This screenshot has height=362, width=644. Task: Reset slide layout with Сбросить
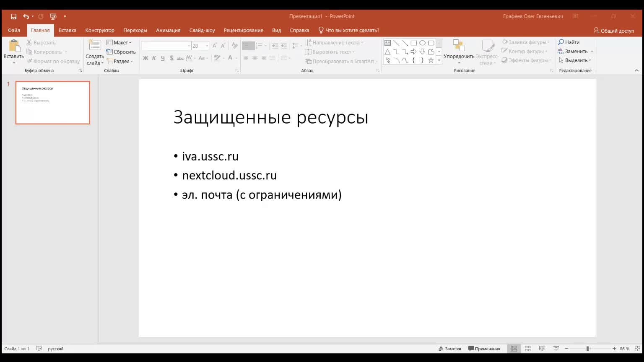click(121, 52)
